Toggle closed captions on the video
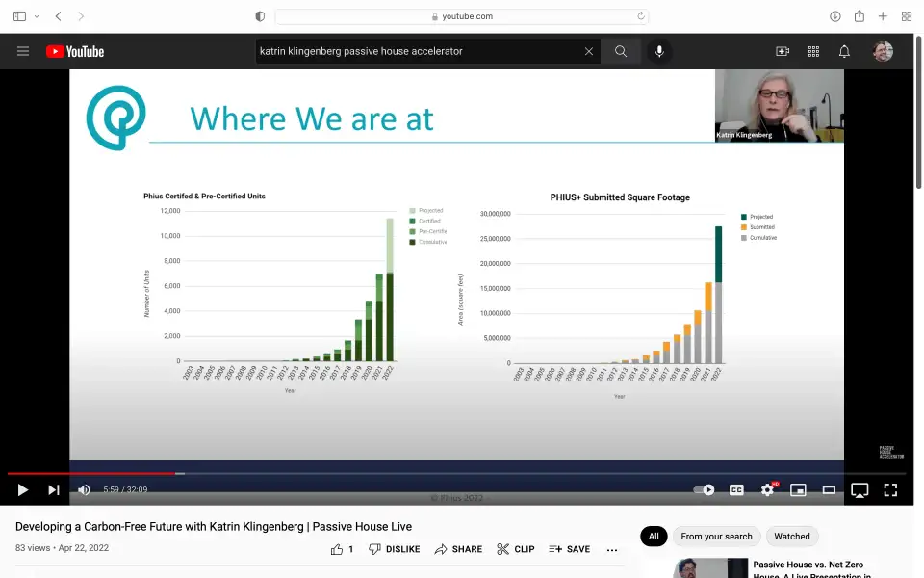This screenshot has height=578, width=924. click(x=736, y=489)
